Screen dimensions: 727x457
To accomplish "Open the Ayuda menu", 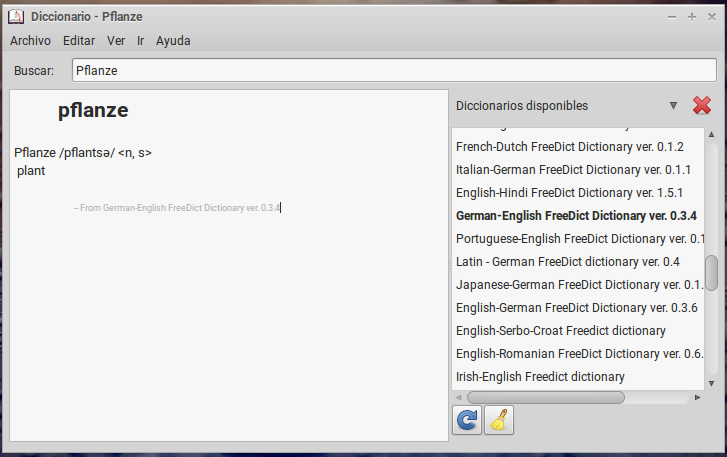I will pyautogui.click(x=173, y=41).
